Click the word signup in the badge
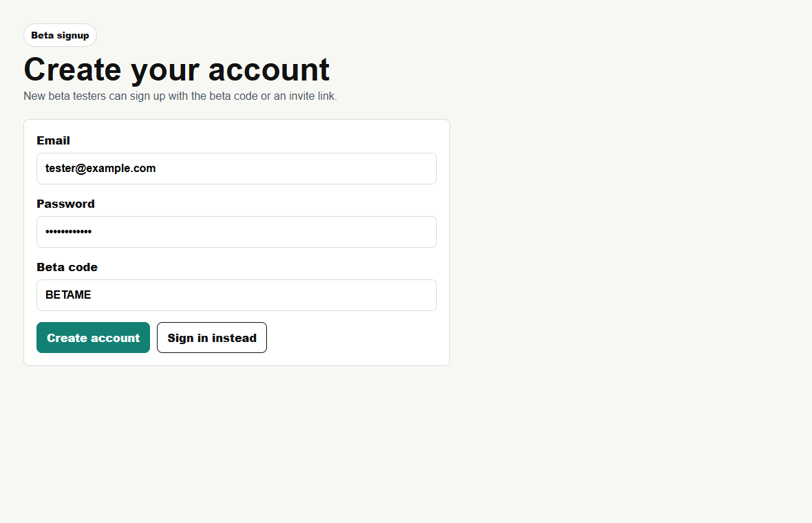812x523 pixels. click(x=73, y=36)
